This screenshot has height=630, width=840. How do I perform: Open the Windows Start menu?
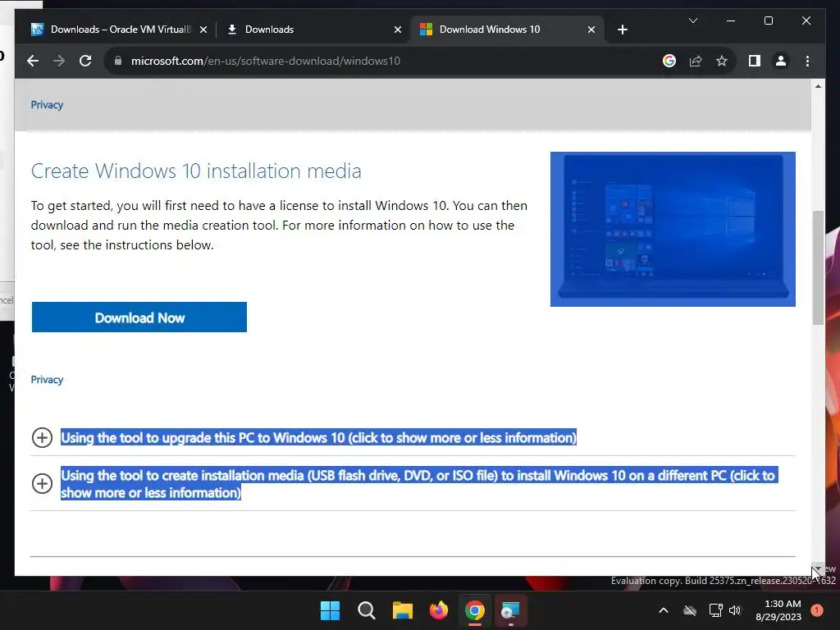pos(330,610)
